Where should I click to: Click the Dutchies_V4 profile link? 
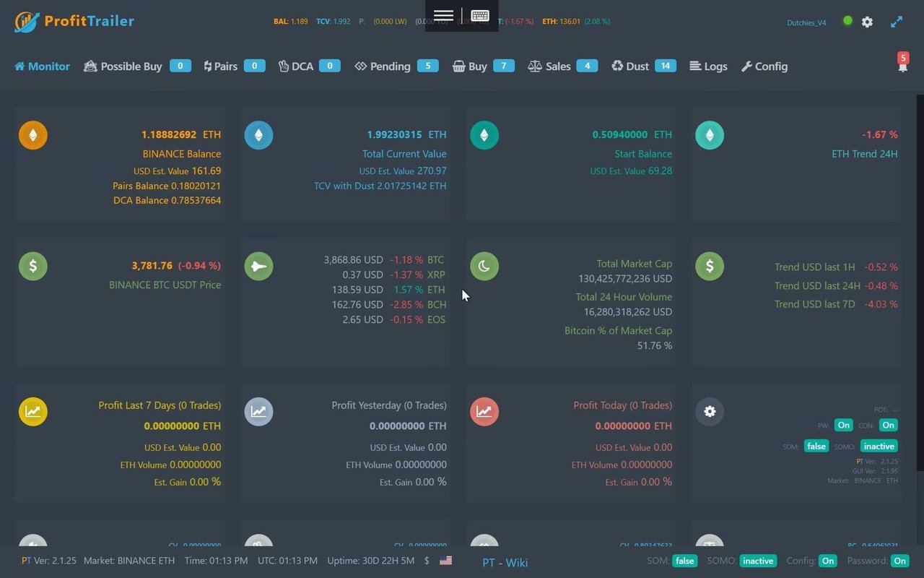point(806,22)
